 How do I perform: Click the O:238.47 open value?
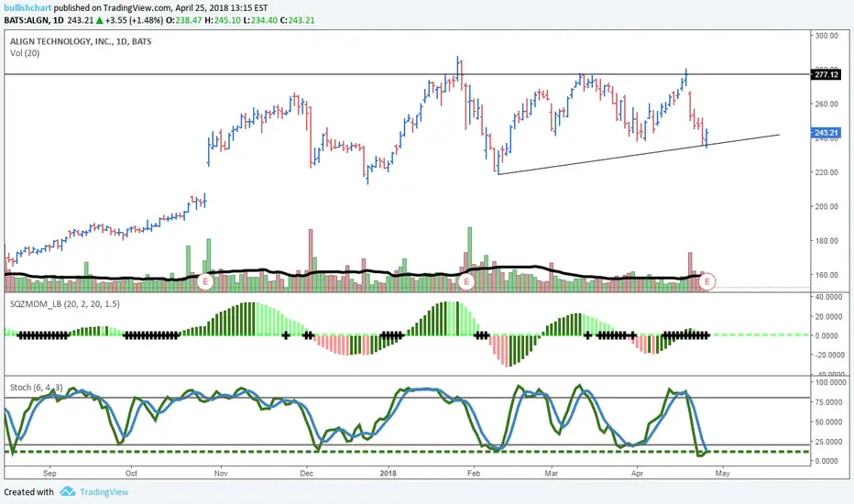pos(183,20)
